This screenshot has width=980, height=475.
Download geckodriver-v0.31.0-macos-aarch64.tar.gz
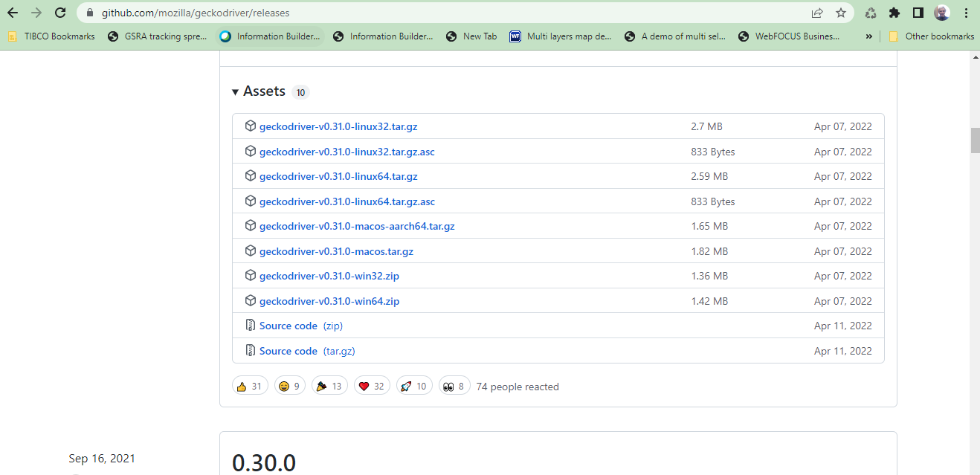click(357, 226)
